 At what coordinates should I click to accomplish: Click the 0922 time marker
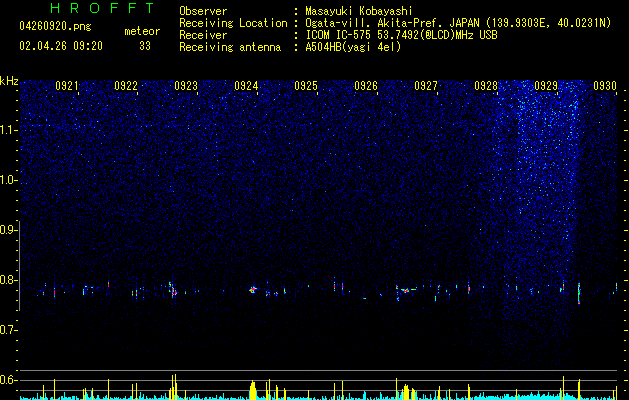[x=126, y=86]
